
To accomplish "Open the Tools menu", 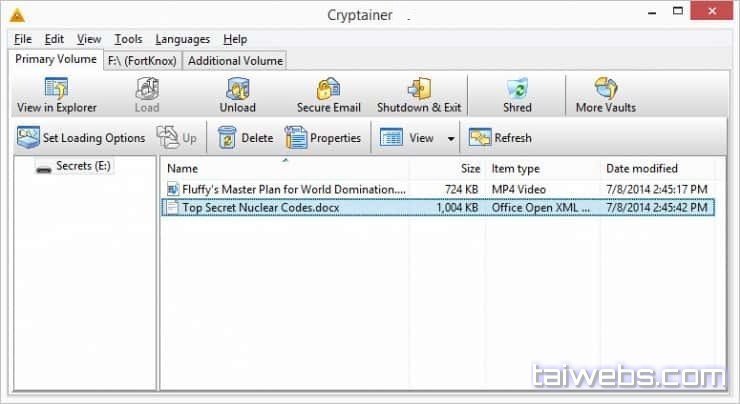I will point(128,39).
